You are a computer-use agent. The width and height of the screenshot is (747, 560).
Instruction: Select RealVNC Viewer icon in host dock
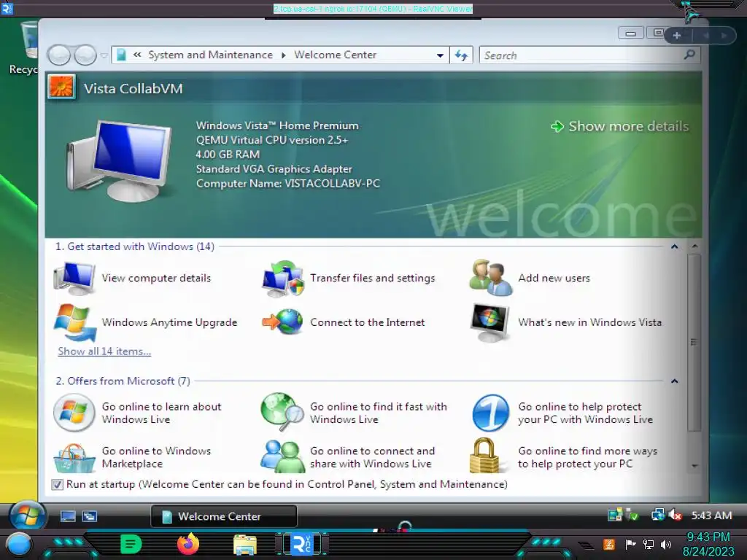click(302, 544)
